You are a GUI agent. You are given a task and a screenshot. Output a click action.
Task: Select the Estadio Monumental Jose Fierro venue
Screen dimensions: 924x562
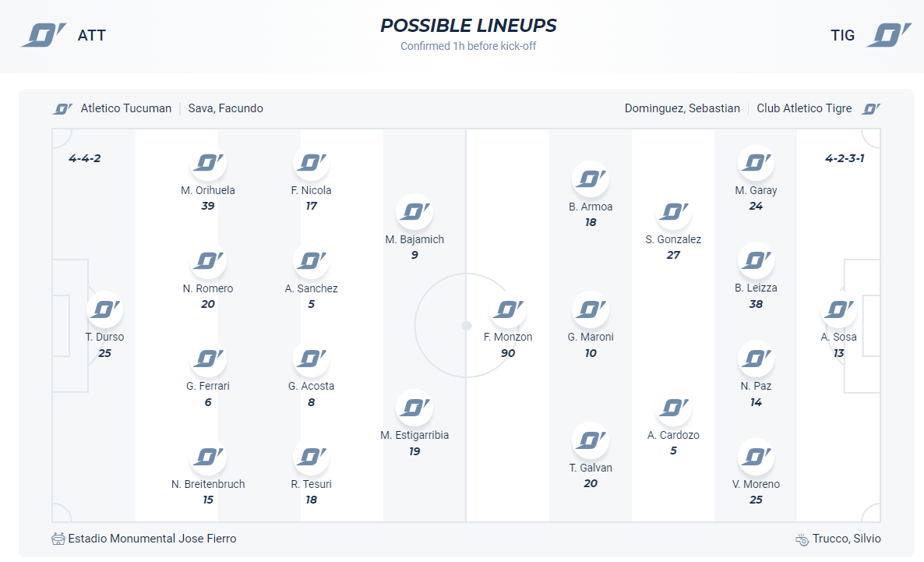(152, 539)
